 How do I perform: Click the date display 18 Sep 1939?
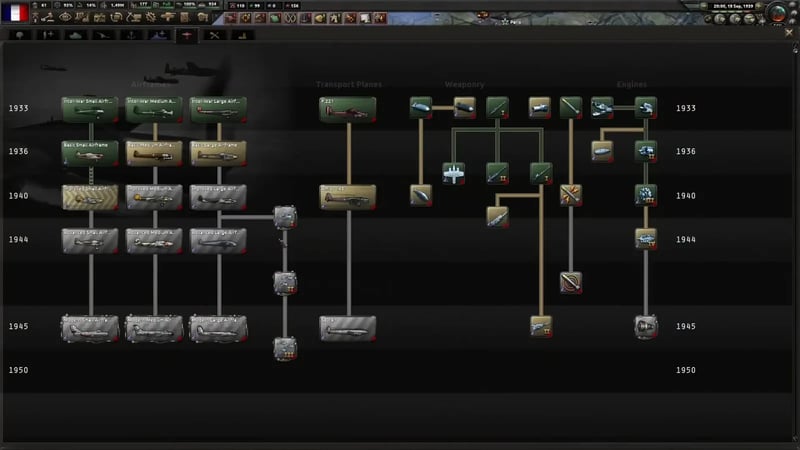pyautogui.click(x=733, y=6)
